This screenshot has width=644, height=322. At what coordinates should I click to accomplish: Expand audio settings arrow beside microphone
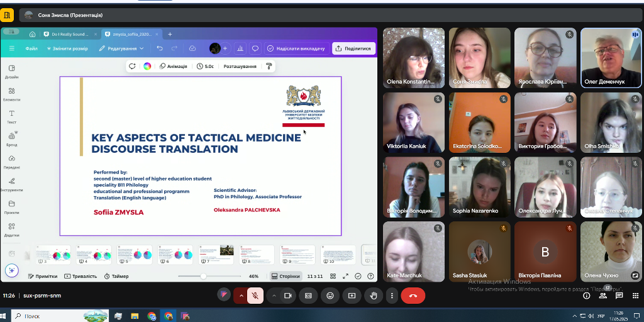point(240,295)
